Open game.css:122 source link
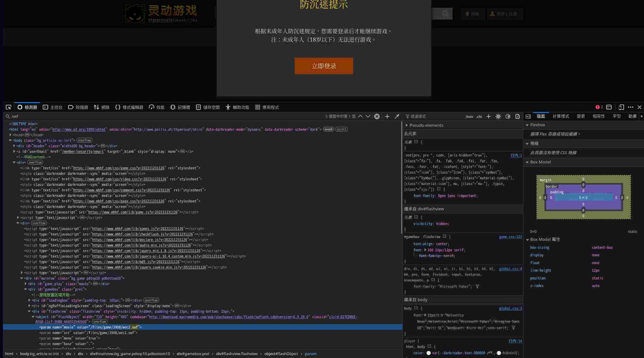644x358 pixels. click(x=510, y=237)
